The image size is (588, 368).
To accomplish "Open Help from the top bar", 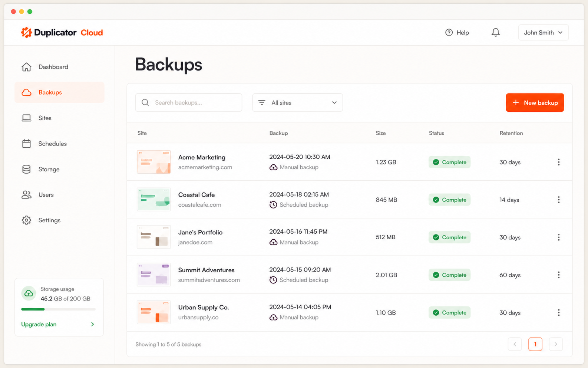I will coord(457,33).
